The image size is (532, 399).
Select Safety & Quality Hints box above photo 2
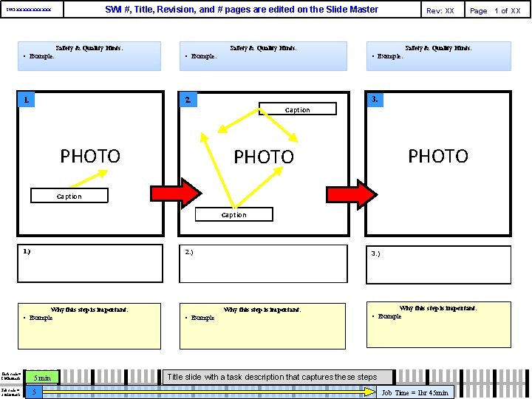[263, 56]
